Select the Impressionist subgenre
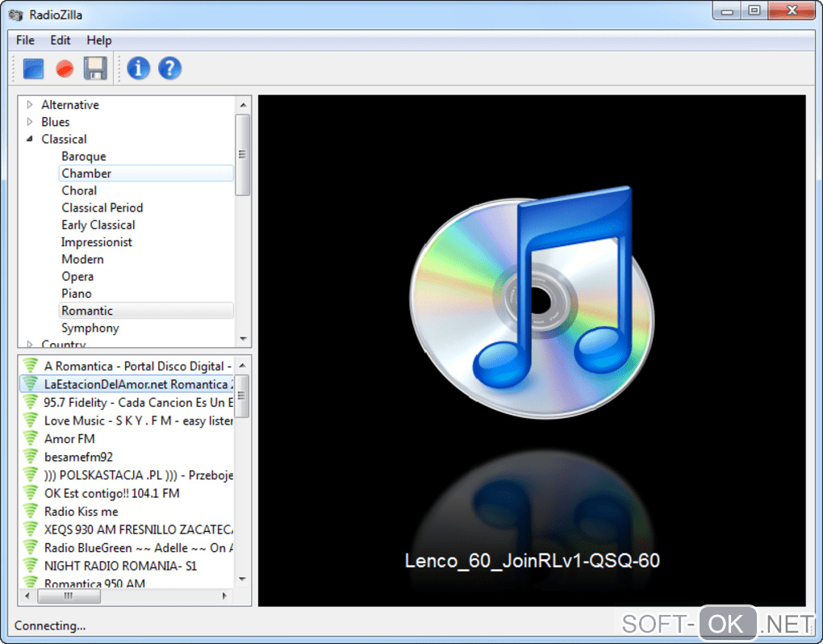The width and height of the screenshot is (823, 644). click(97, 242)
